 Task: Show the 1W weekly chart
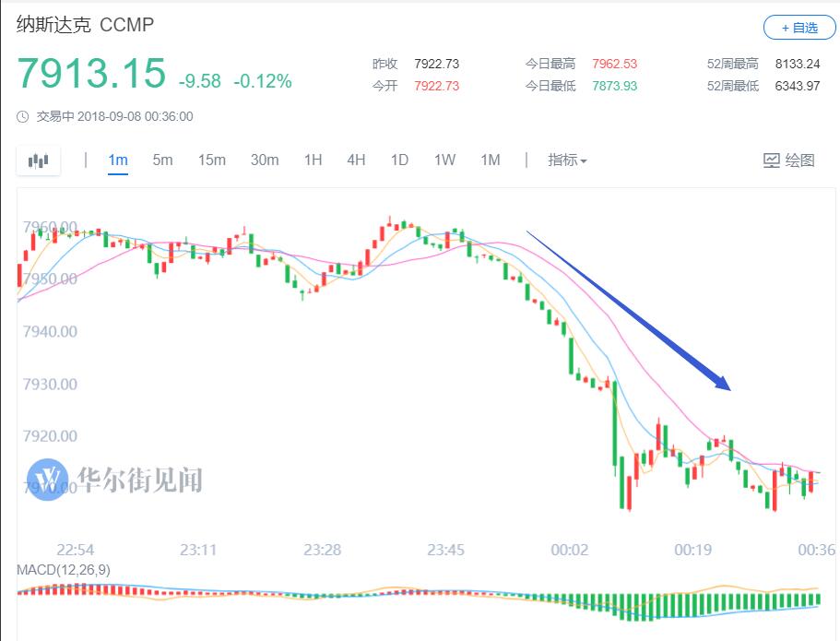[x=444, y=160]
